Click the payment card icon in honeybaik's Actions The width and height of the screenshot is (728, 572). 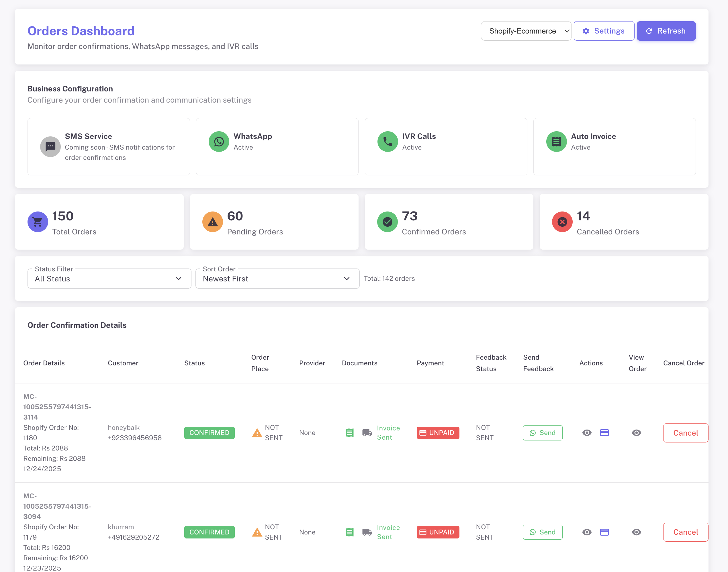tap(604, 433)
